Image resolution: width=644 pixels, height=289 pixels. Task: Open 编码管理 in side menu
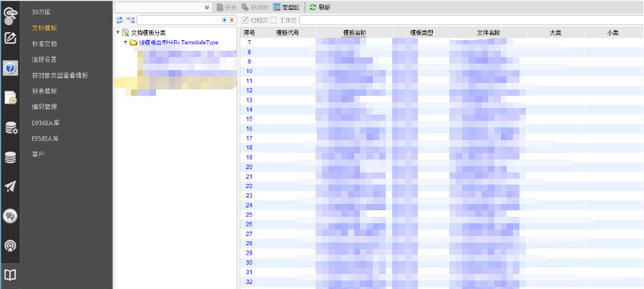(44, 107)
